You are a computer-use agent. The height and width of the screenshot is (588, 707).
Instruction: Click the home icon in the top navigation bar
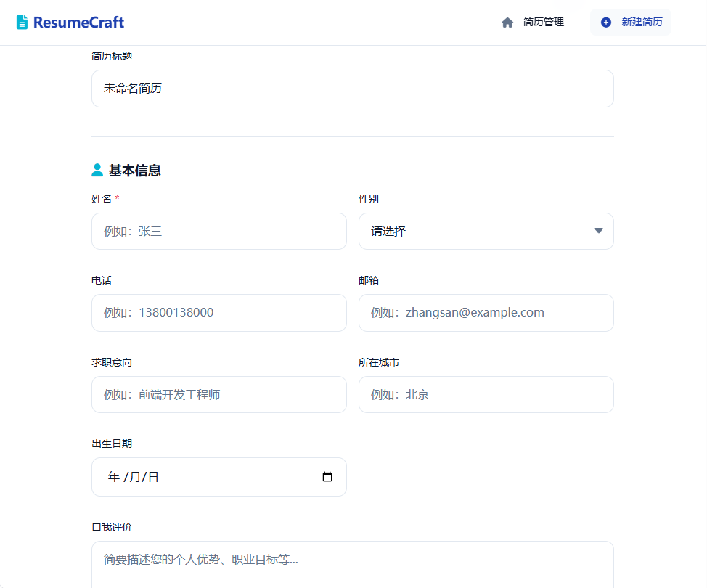507,22
